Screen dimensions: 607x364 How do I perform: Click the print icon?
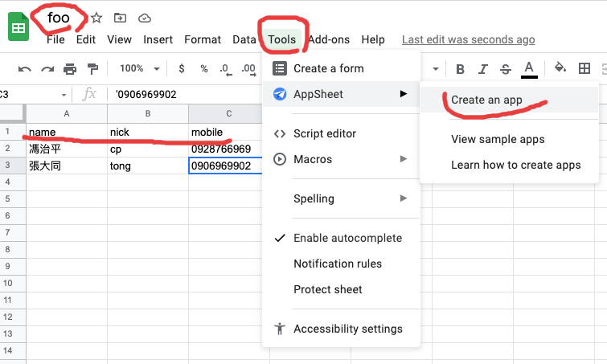[70, 69]
